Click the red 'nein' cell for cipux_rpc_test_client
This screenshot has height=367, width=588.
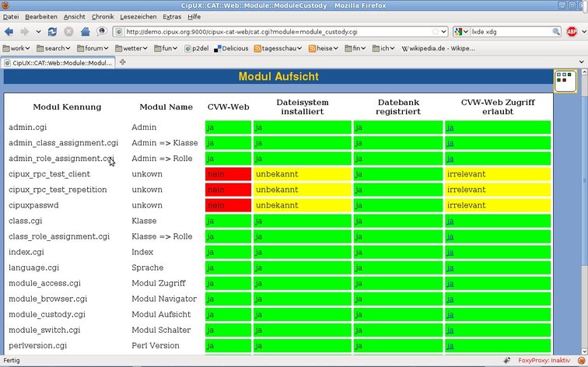coord(228,174)
